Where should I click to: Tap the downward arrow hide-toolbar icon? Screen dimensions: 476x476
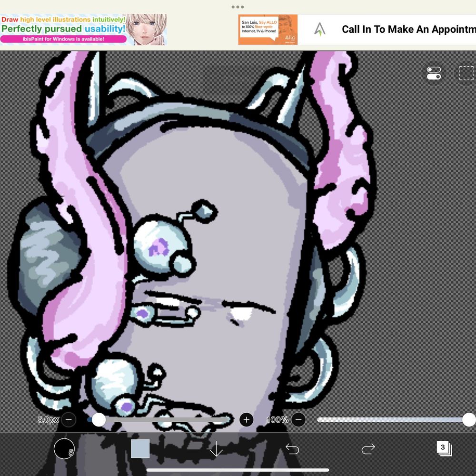point(216,449)
